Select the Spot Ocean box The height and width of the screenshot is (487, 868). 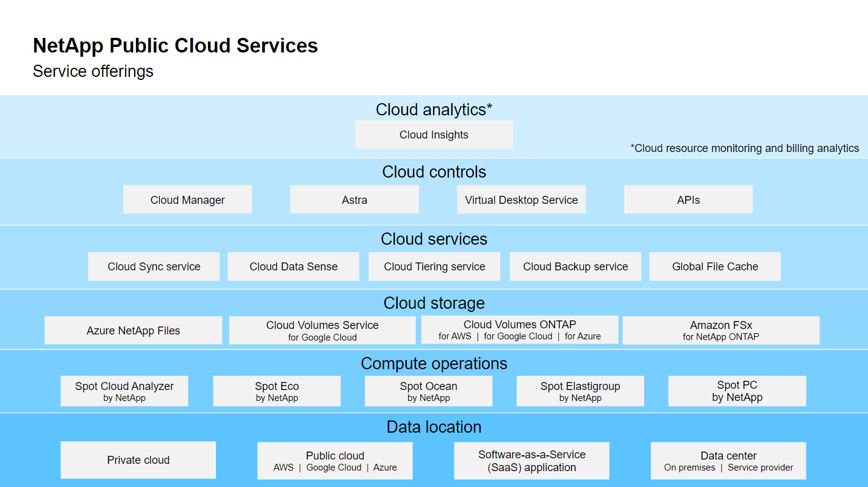pos(428,391)
